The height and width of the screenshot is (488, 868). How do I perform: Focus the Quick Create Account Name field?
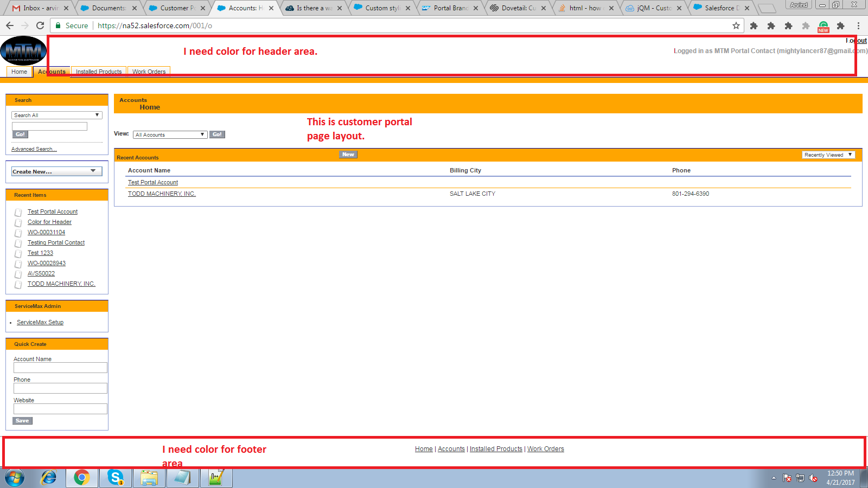coord(60,368)
